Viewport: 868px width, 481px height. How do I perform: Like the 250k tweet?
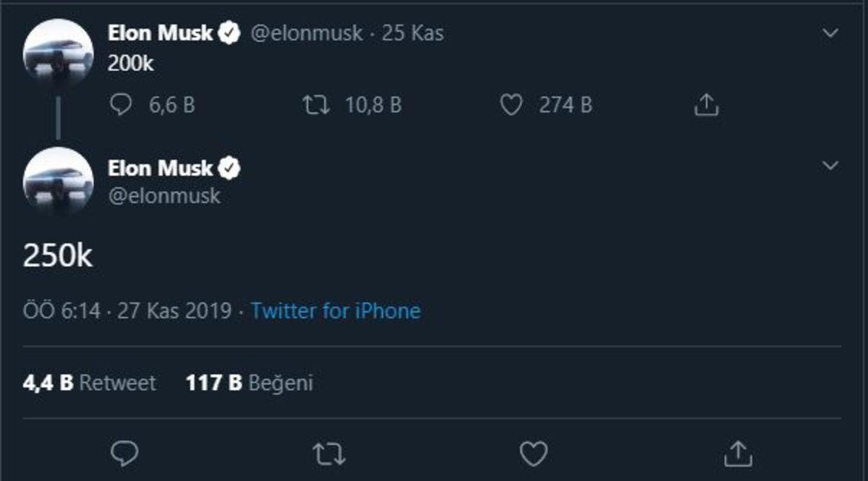pyautogui.click(x=535, y=453)
